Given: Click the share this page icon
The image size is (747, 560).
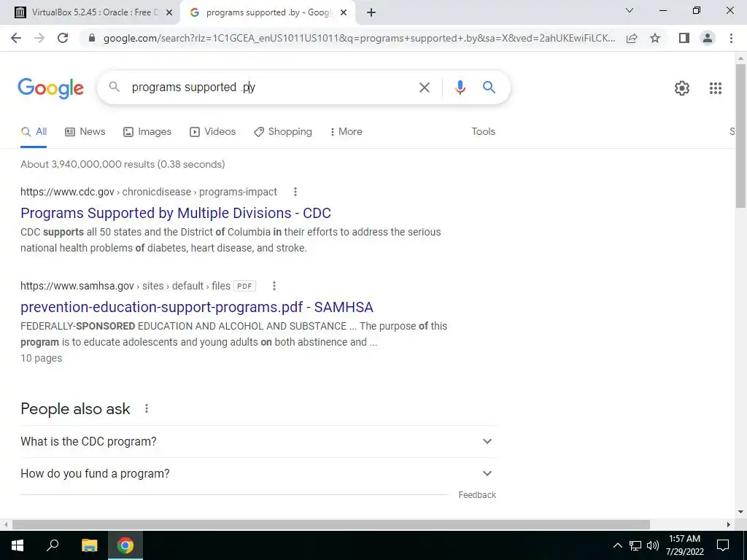Looking at the screenshot, I should click(x=632, y=38).
